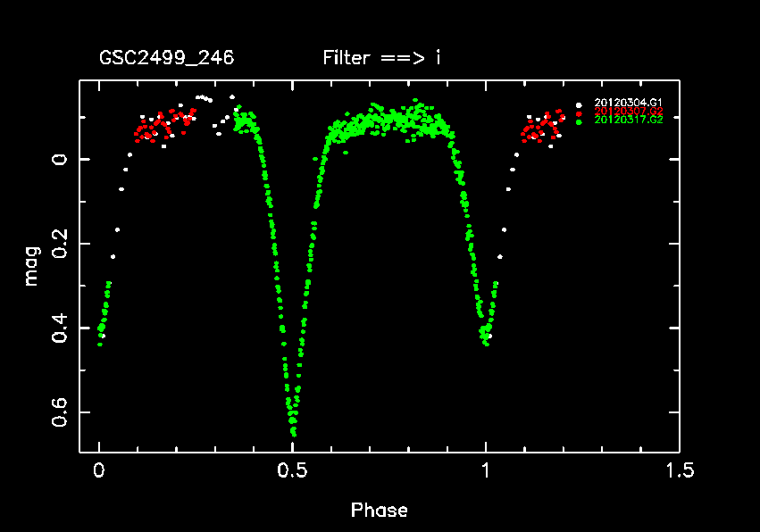This screenshot has width=760, height=532.
Task: Click the deepest eclipse minimum at phase 0.5
Action: pos(293,432)
